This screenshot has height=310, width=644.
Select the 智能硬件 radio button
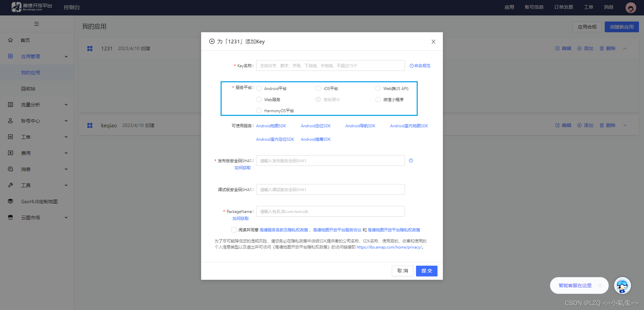(318, 99)
